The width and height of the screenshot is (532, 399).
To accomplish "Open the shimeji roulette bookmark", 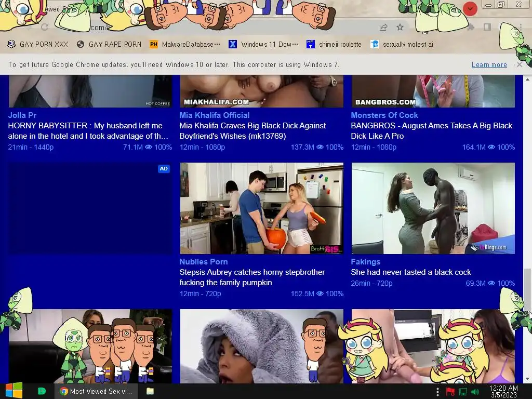I will [x=334, y=44].
